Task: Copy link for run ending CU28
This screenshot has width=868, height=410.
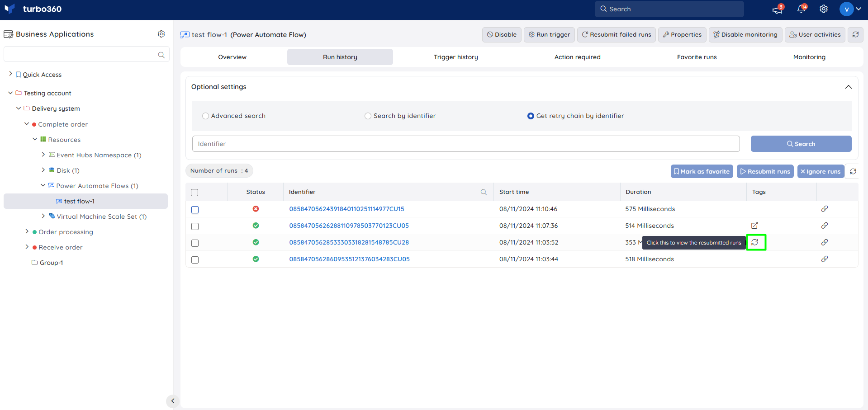Action: tap(825, 242)
